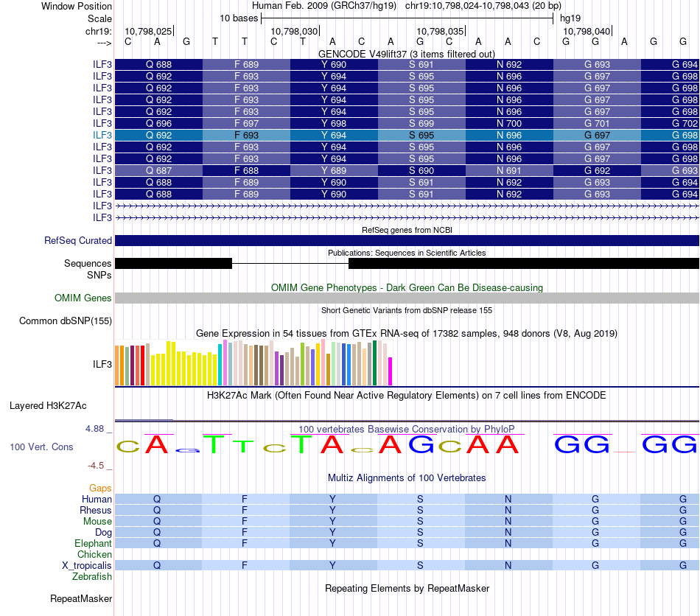Click the cyan bar in GTEx chart
The image size is (700, 616).
[x=220, y=365]
